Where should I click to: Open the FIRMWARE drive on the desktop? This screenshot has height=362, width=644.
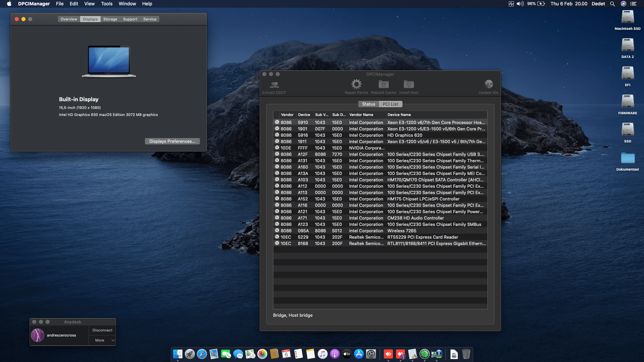(628, 102)
